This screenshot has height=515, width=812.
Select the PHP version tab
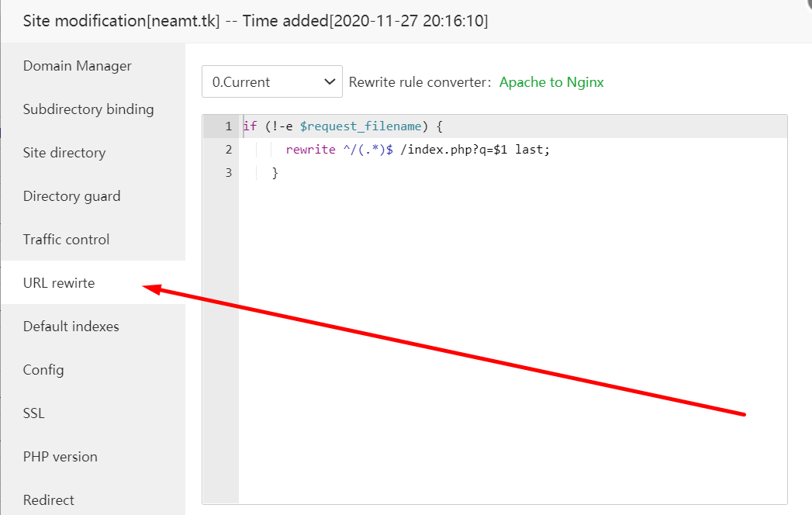coord(60,457)
